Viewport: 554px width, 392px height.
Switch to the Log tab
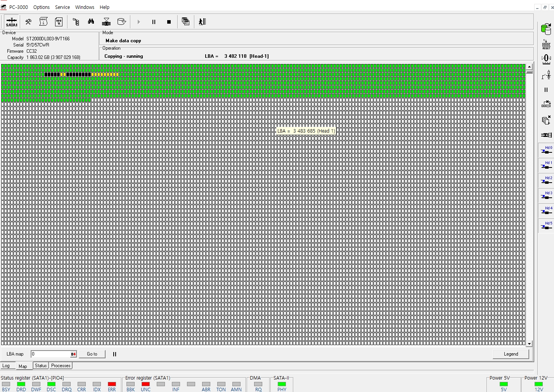[x=6, y=366]
